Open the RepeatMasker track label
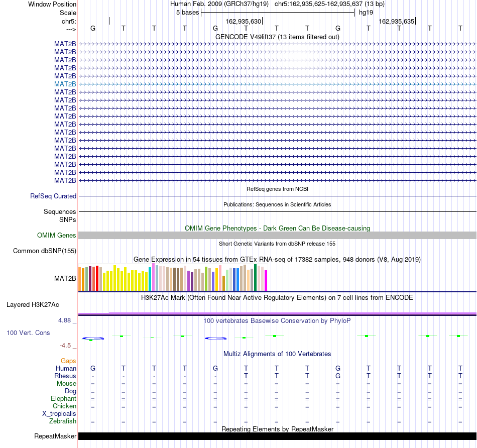The height and width of the screenshot is (448, 477). [55, 436]
